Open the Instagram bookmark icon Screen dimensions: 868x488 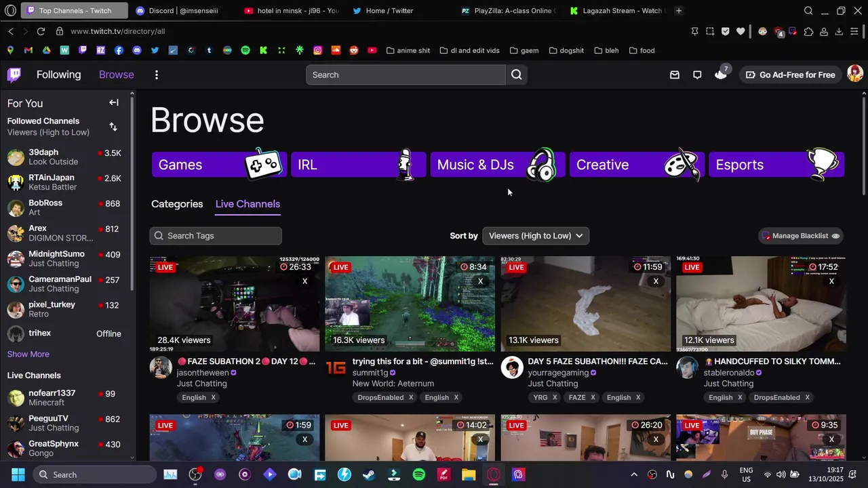(317, 50)
